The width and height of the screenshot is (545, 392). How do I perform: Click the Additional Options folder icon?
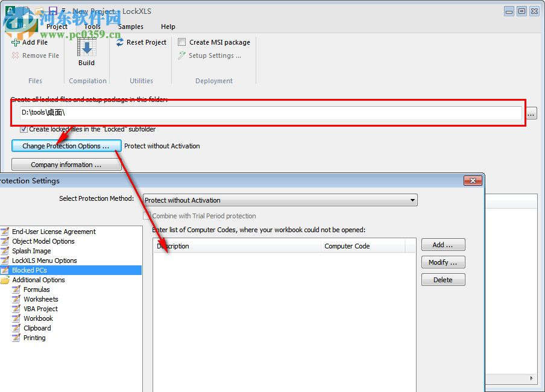coord(5,280)
